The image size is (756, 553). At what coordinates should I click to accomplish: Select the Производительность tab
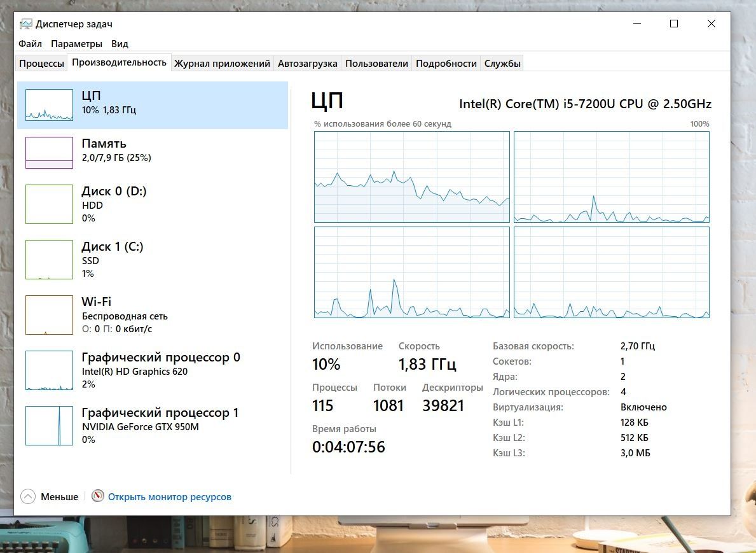119,62
